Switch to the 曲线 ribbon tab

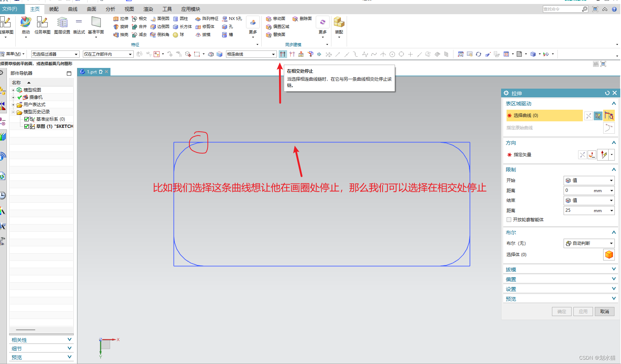72,9
